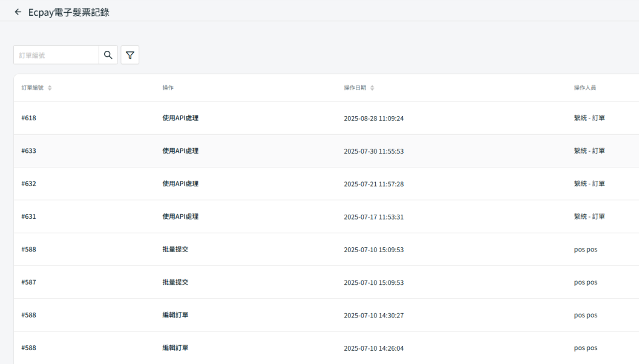The width and height of the screenshot is (639, 364).
Task: Click the 2025-07-10 14:26:04 date cell
Action: point(373,348)
